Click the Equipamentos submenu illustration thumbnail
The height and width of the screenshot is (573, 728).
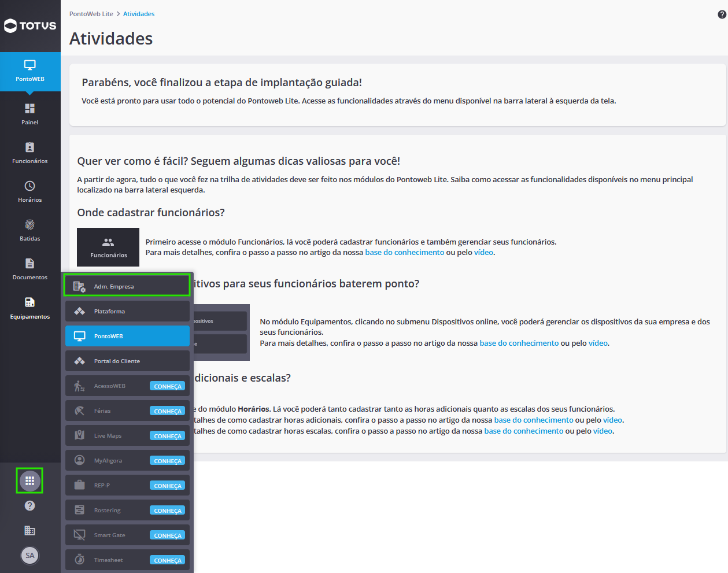pos(221,332)
